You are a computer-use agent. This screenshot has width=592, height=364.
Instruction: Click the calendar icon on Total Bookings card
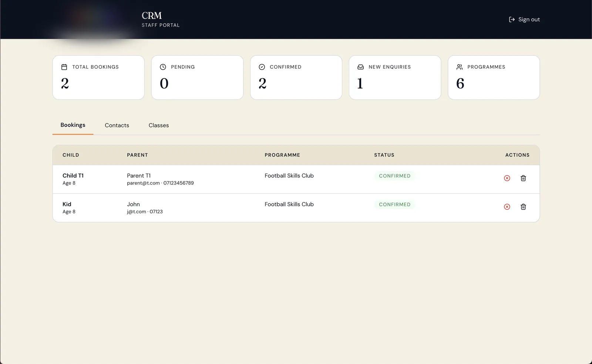point(64,67)
